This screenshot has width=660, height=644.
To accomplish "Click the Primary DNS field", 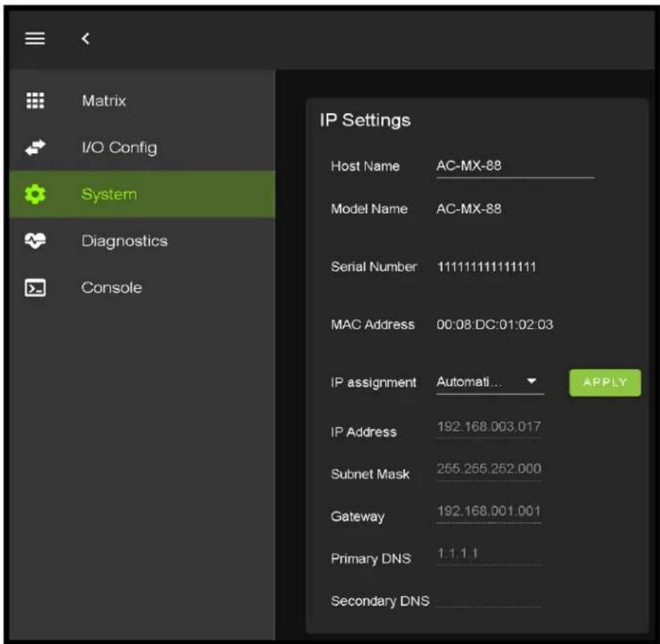I will coord(489,554).
